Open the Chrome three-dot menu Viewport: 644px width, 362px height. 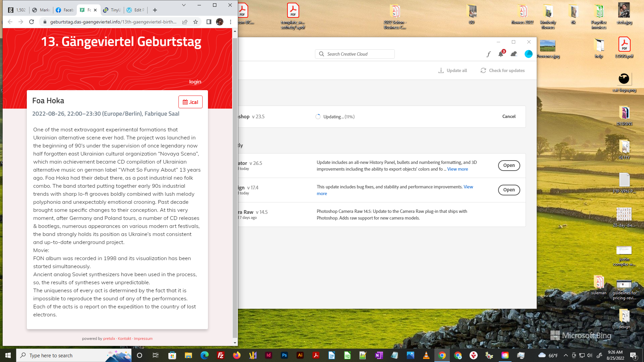[230, 22]
